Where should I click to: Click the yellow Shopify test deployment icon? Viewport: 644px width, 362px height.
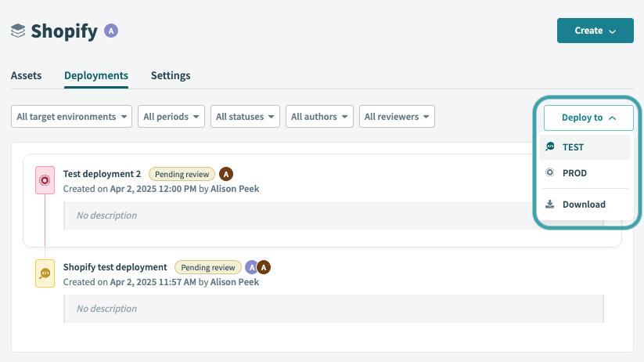pyautogui.click(x=45, y=274)
